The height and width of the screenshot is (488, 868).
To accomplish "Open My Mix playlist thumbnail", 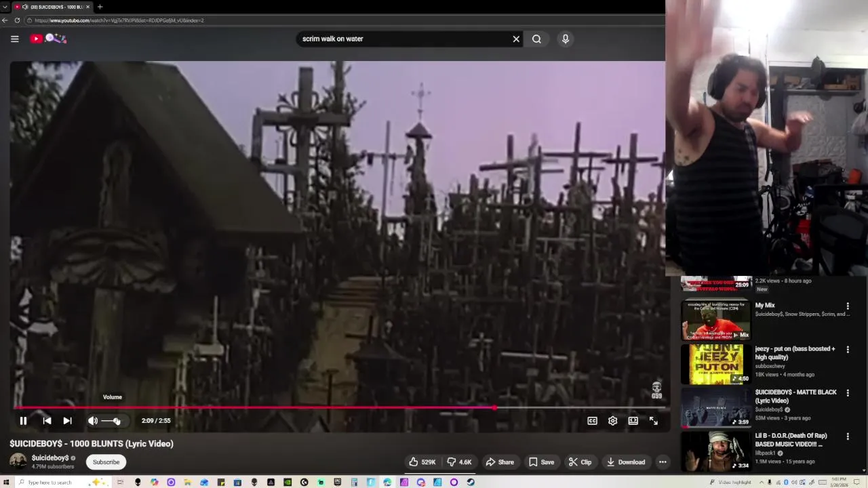I will [716, 319].
